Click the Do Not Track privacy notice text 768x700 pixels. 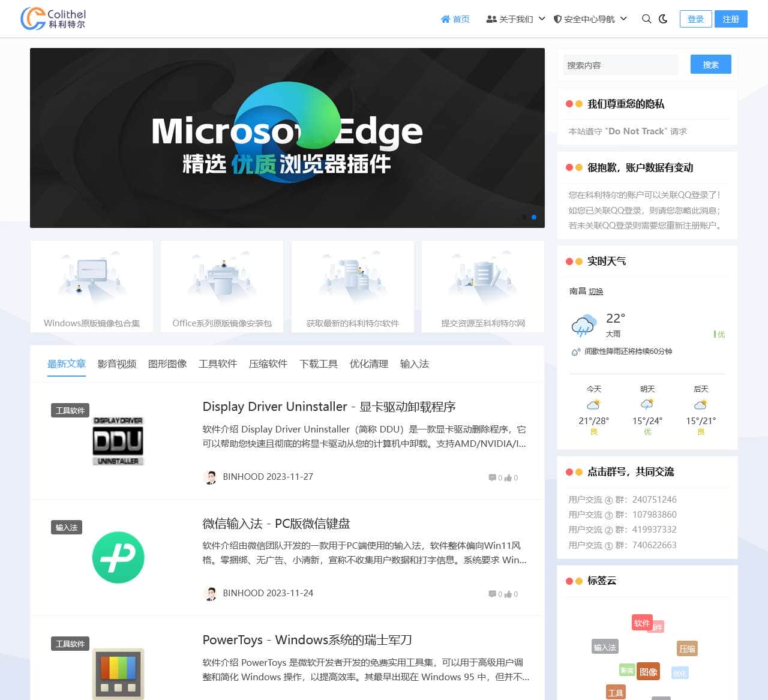(x=628, y=131)
